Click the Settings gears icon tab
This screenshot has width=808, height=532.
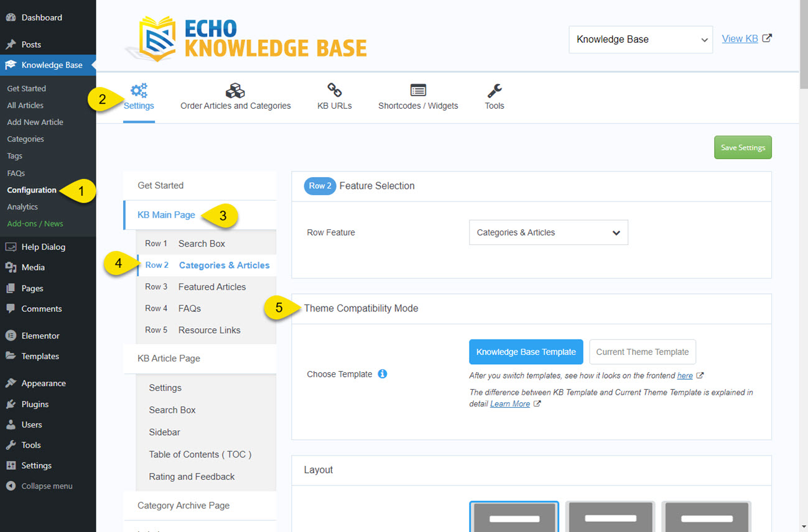pyautogui.click(x=139, y=90)
